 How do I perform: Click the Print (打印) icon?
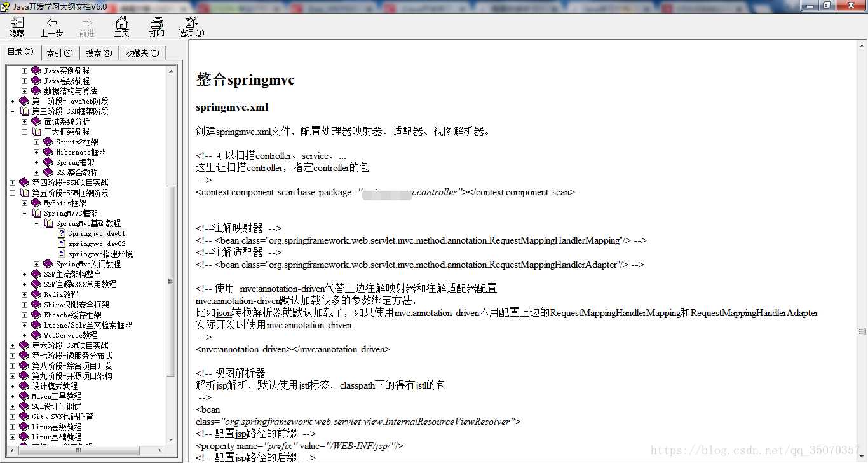pos(156,23)
